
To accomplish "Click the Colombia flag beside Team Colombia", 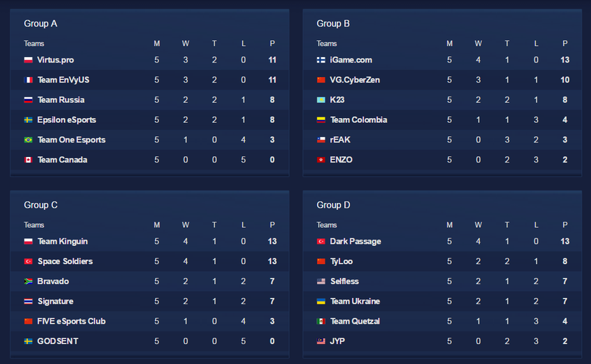I will pyautogui.click(x=321, y=120).
